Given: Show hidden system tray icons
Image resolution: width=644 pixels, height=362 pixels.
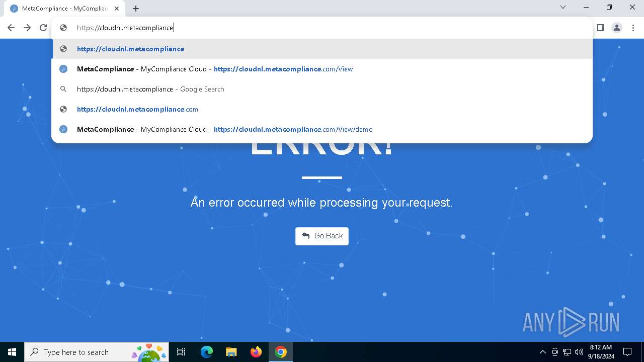Looking at the screenshot, I should [x=542, y=352].
